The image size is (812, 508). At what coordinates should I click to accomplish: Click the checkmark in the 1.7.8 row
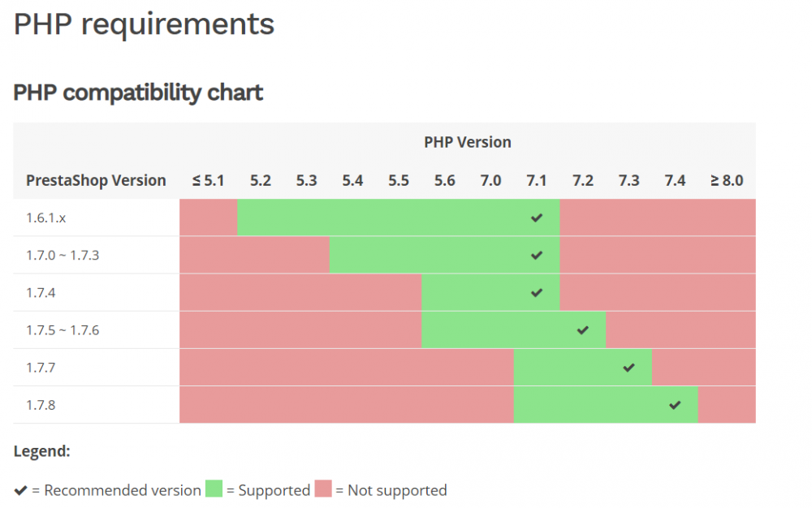tap(675, 404)
